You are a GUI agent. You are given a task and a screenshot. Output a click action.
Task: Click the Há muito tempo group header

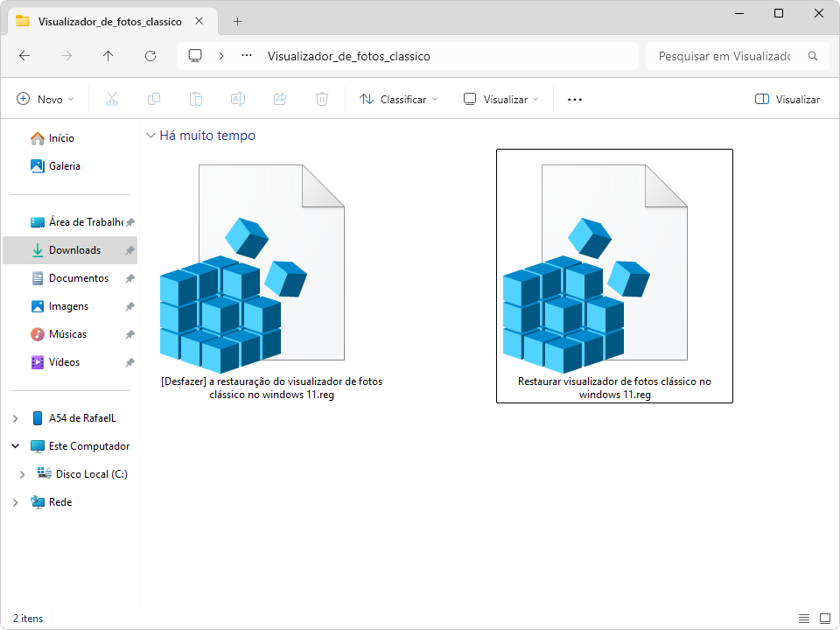point(207,136)
